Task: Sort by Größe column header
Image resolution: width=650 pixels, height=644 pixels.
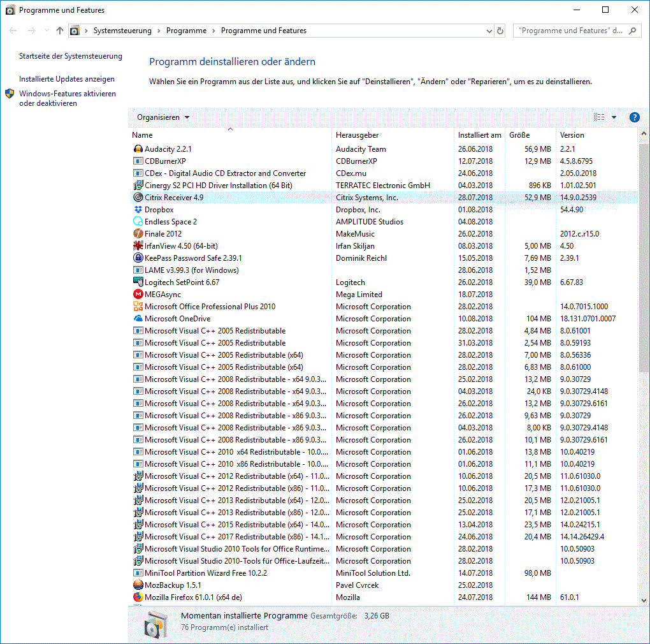Action: point(531,135)
